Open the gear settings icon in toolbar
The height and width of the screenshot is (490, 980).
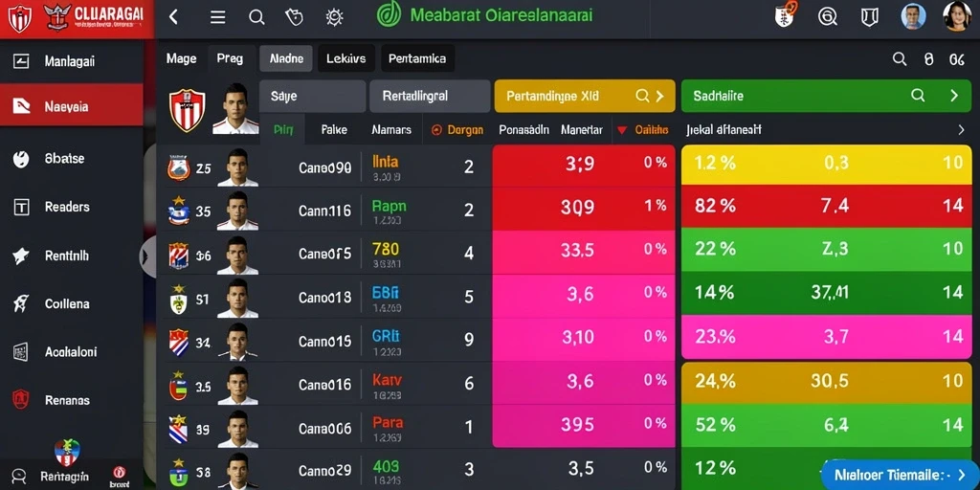coord(334,17)
